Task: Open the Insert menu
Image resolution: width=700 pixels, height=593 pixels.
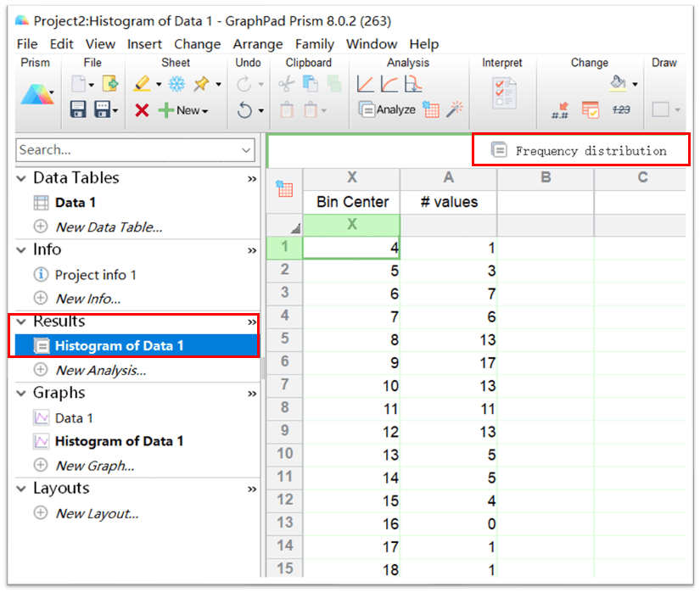Action: [x=144, y=44]
